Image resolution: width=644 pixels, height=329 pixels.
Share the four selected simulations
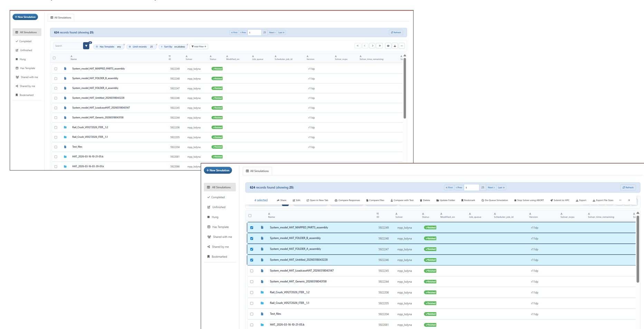pos(282,200)
